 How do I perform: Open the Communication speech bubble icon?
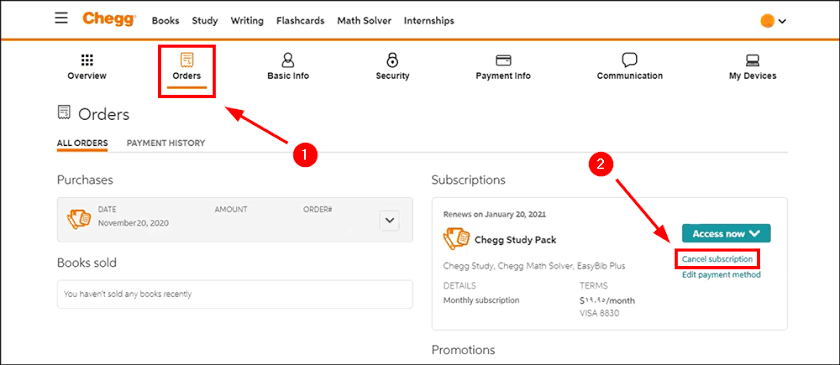(x=629, y=59)
